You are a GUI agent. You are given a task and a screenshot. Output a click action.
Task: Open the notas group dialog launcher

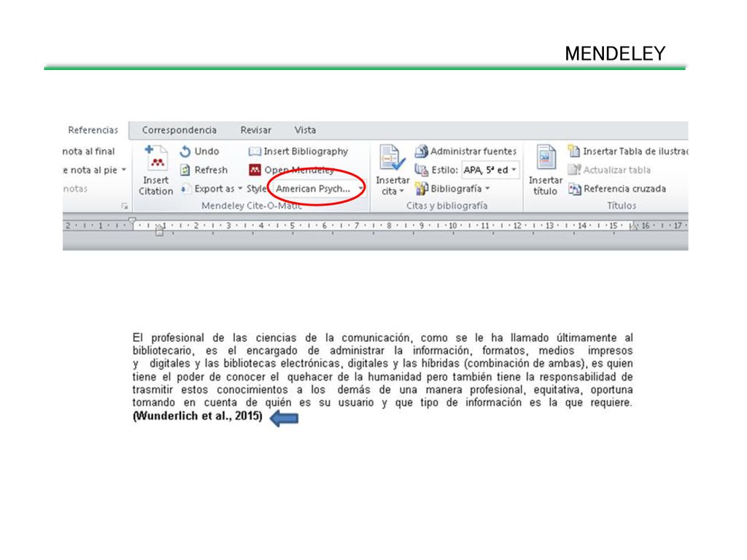pyautogui.click(x=124, y=206)
